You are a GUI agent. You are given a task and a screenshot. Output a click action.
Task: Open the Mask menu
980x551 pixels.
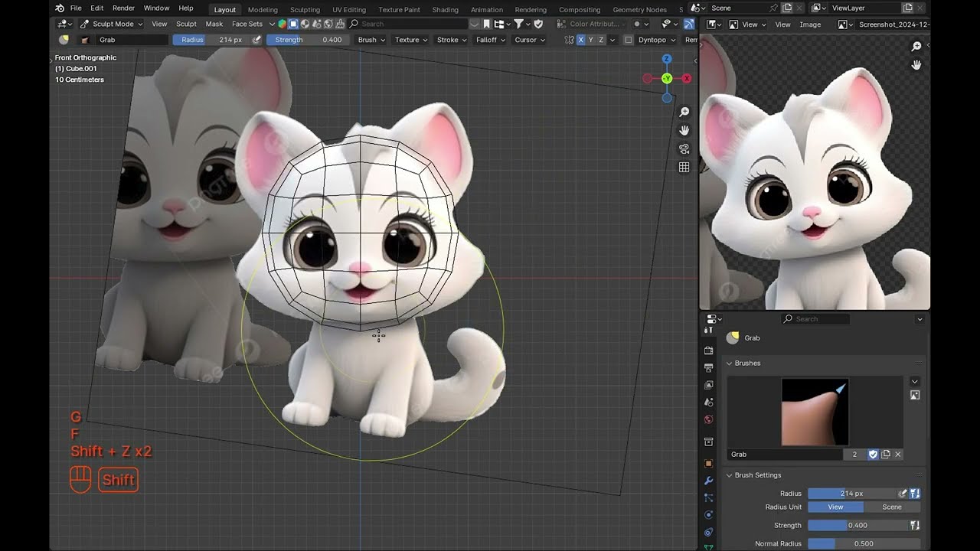(214, 24)
